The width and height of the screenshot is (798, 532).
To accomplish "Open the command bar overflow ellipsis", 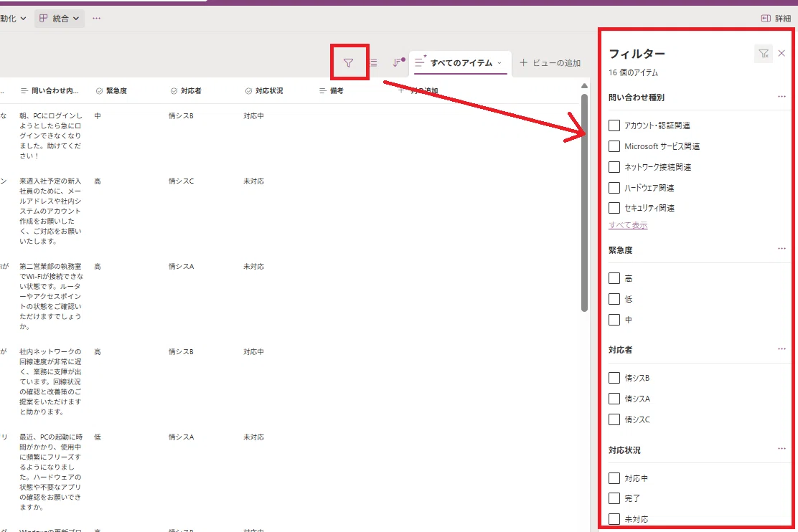I will pyautogui.click(x=96, y=19).
